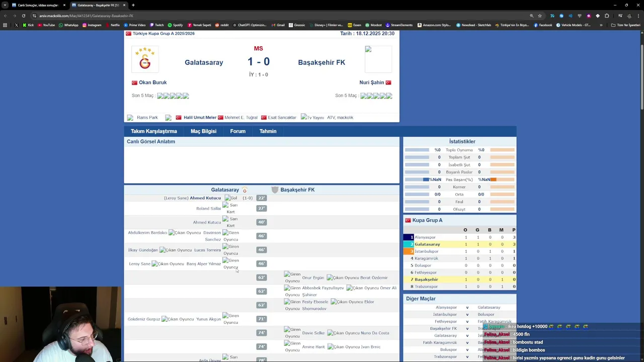Open a new browser tab
Image resolution: width=644 pixels, height=362 pixels.
(133, 5)
